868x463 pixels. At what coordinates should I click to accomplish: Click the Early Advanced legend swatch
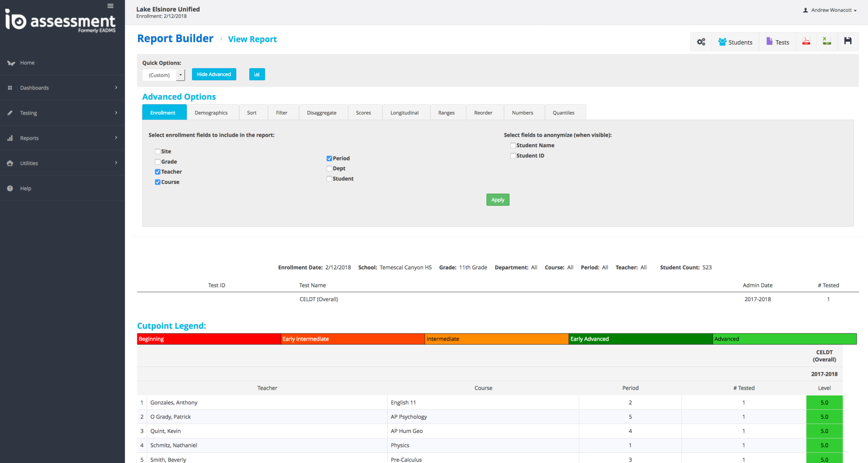(x=640, y=339)
